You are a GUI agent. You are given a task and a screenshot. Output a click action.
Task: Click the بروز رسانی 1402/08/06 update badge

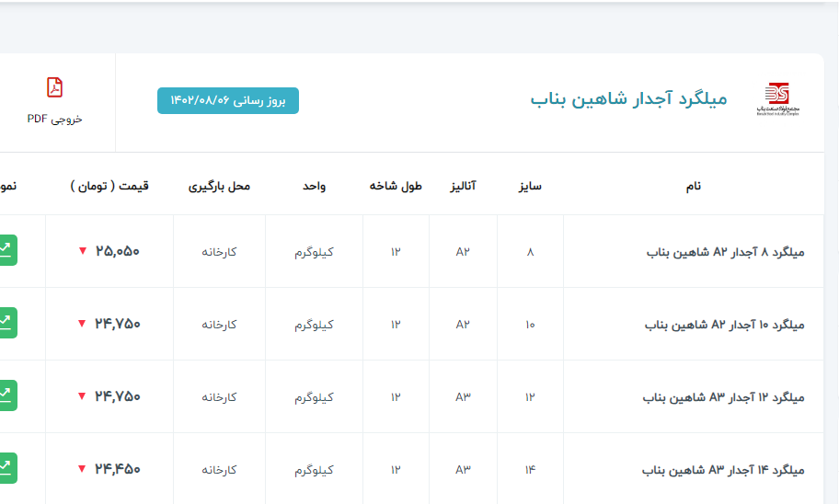tap(228, 100)
